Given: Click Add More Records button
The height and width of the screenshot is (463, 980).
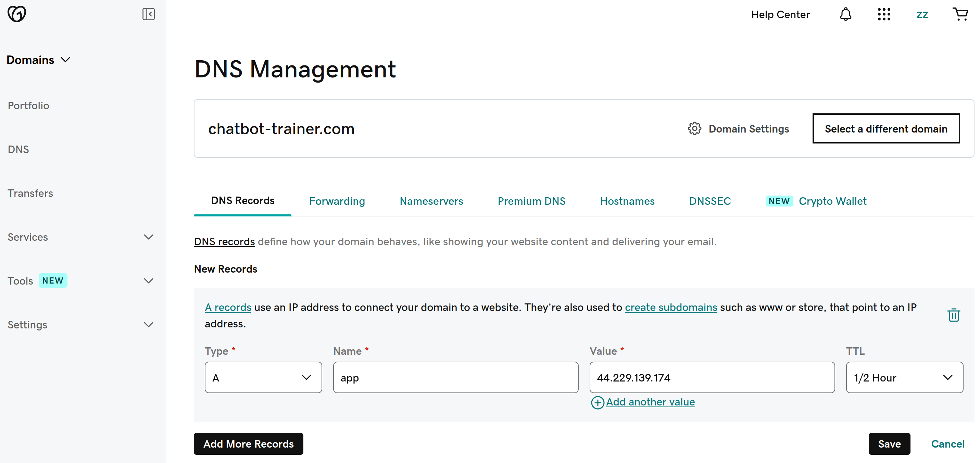Looking at the screenshot, I should click(248, 443).
